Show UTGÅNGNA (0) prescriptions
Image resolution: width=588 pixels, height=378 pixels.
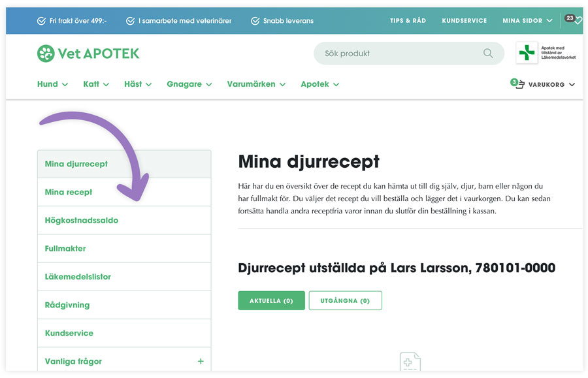345,300
